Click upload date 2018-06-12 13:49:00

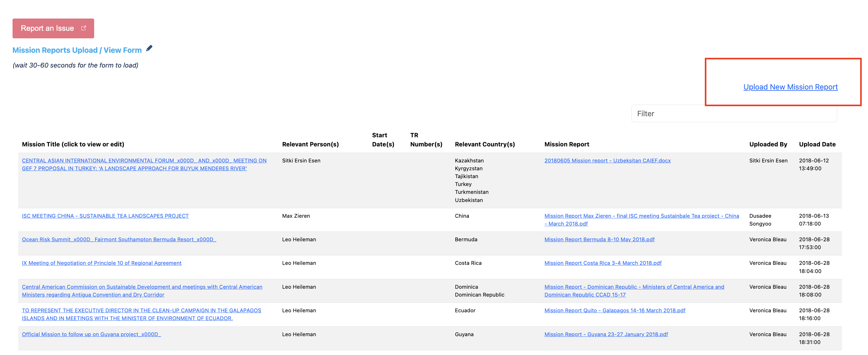point(814,165)
